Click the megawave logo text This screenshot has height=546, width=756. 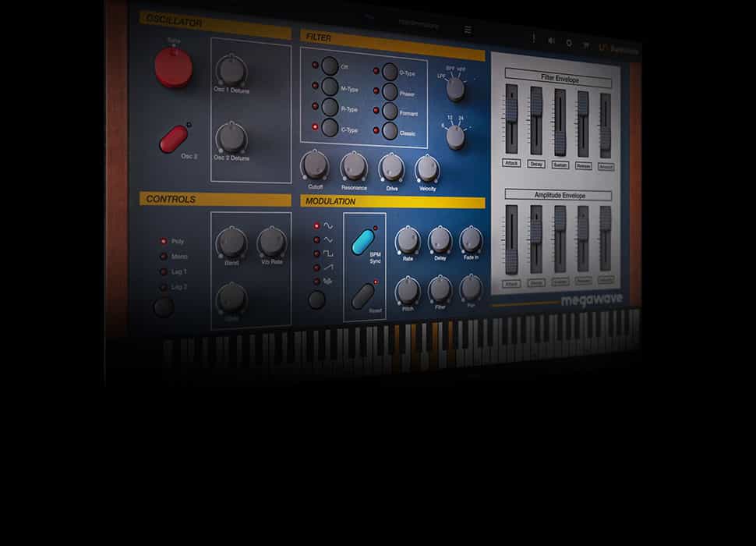(x=592, y=300)
